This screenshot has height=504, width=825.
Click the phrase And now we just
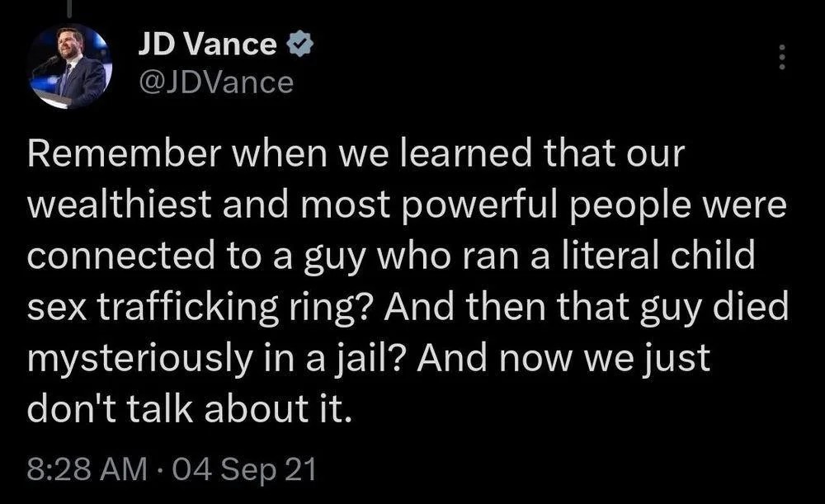pyautogui.click(x=563, y=358)
